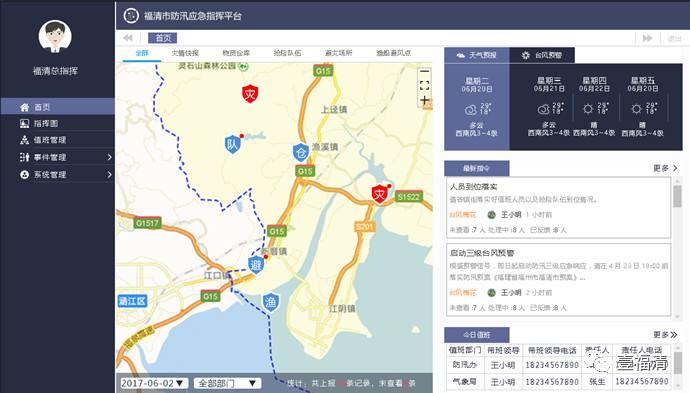Zoom out with the map minus button
The width and height of the screenshot is (690, 393).
tap(424, 71)
